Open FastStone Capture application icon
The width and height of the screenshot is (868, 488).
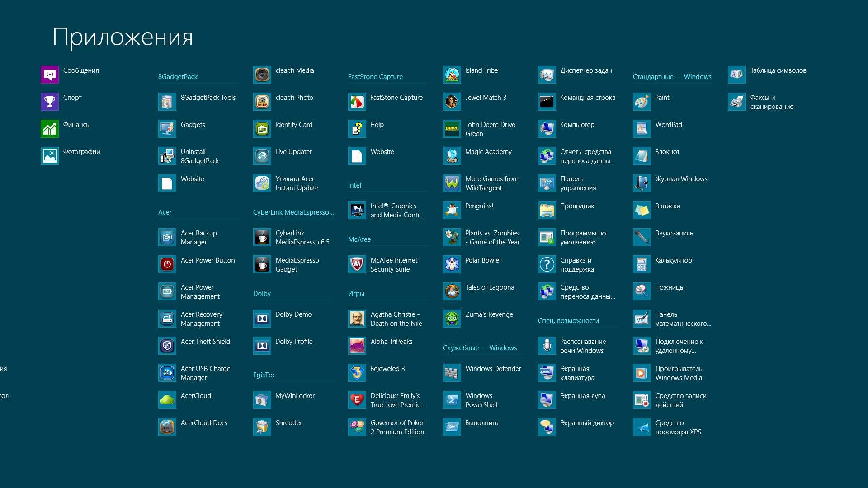357,102
